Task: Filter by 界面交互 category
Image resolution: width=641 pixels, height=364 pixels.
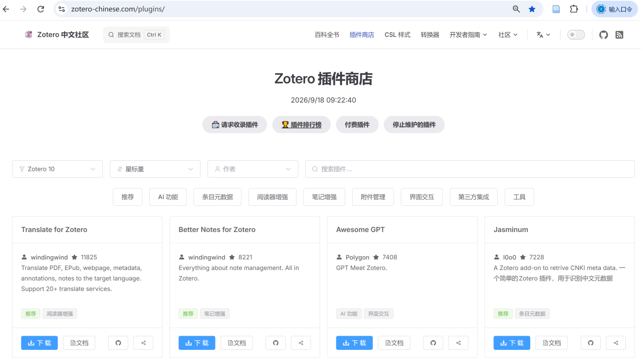Action: [x=422, y=197]
